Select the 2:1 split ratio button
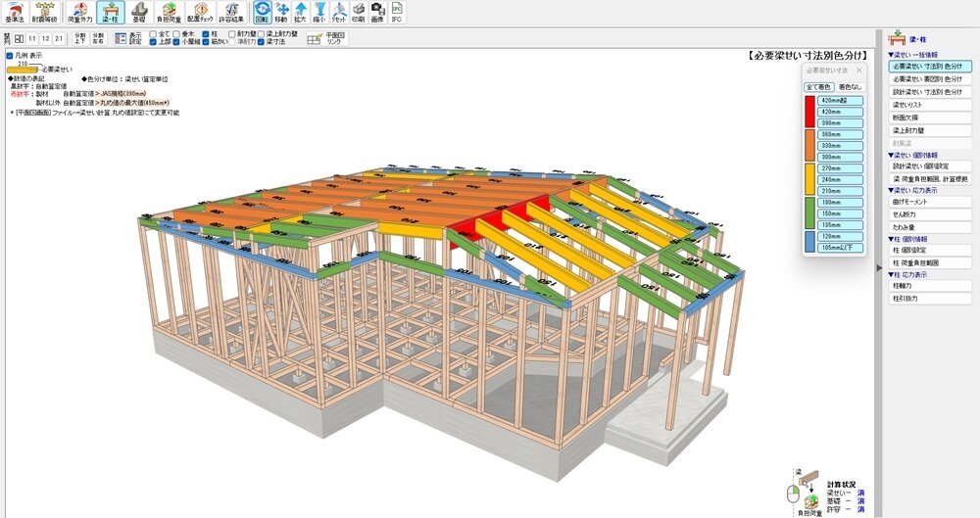Screen dimensions: 980x518 click(x=59, y=39)
